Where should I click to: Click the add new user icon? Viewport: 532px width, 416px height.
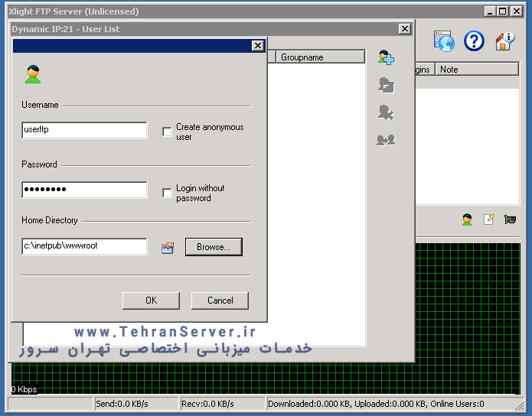[x=386, y=57]
